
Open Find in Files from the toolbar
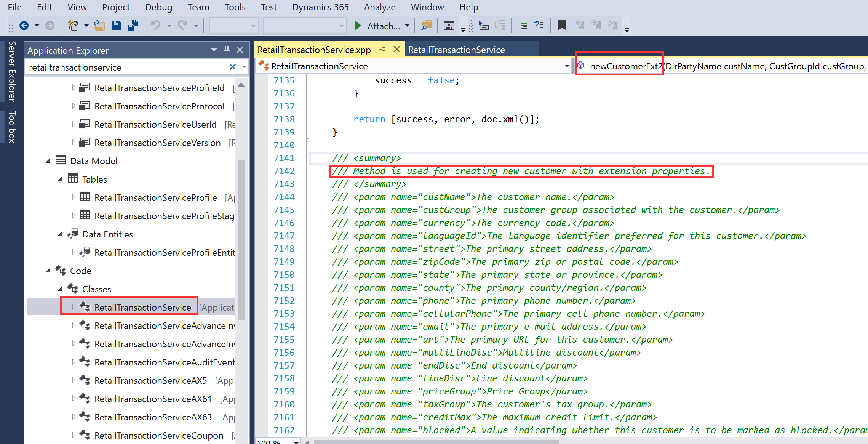427,26
